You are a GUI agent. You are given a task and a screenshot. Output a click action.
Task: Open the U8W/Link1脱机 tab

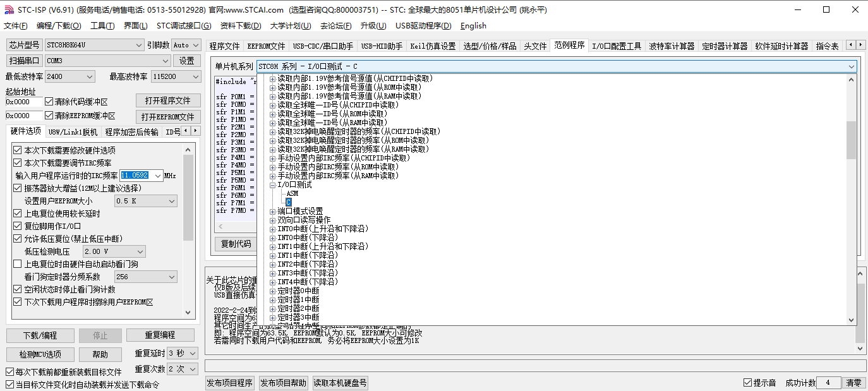(73, 132)
